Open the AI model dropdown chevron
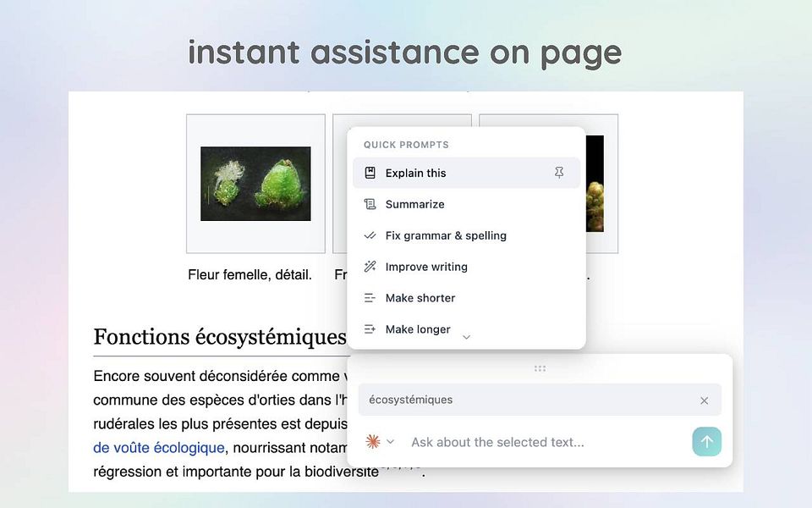This screenshot has width=812, height=508. 391,442
